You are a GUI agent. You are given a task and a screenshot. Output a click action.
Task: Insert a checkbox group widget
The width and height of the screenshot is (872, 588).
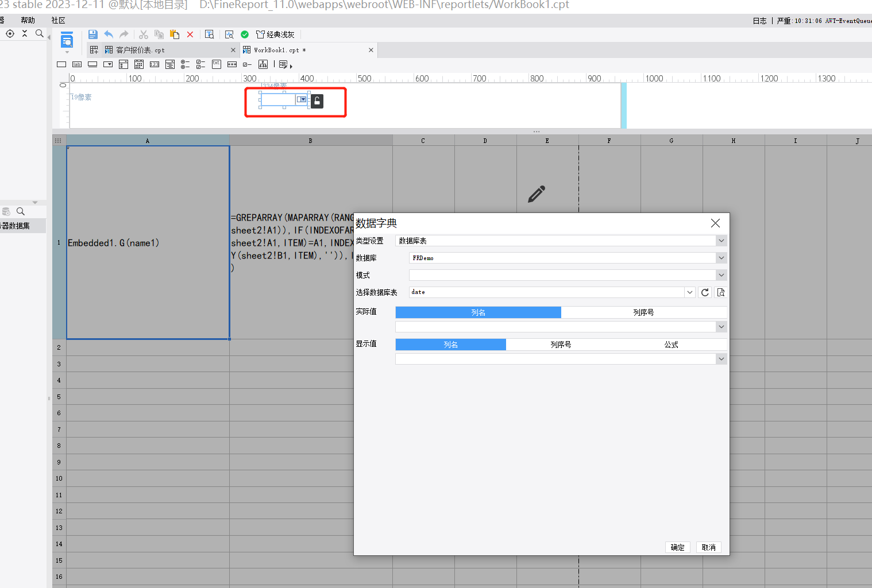[201, 64]
